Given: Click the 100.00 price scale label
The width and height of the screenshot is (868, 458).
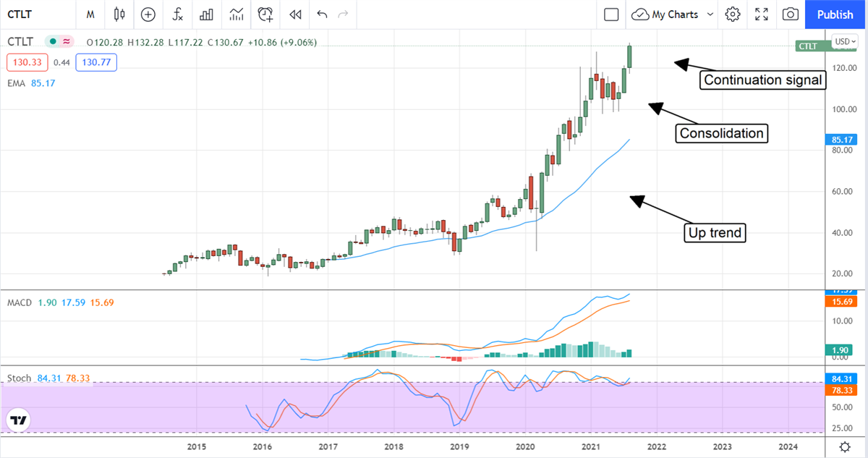Looking at the screenshot, I should [843, 109].
